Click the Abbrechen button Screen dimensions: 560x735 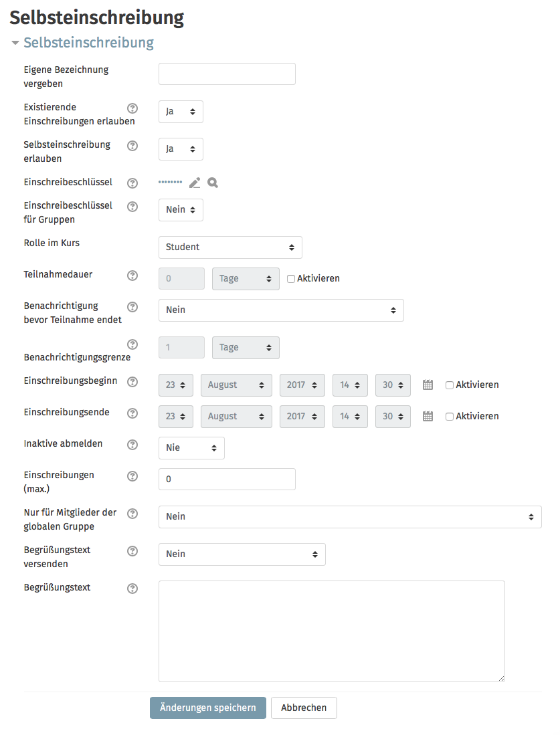(x=304, y=708)
